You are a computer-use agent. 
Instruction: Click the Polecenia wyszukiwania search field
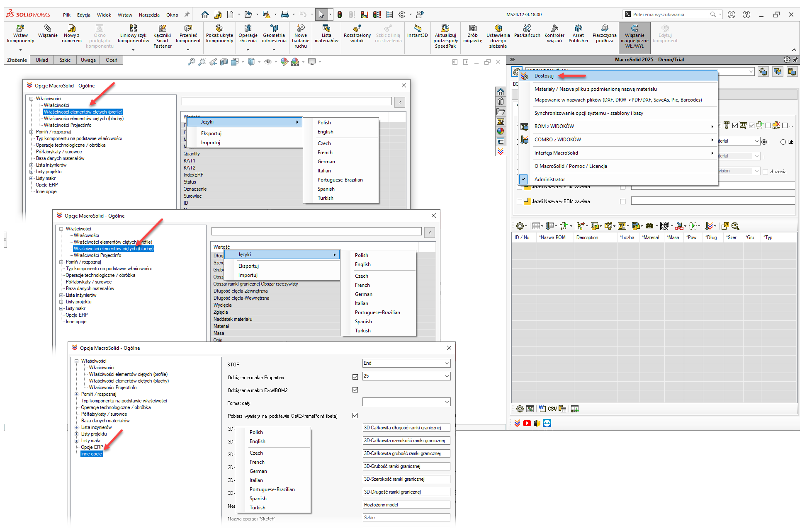pyautogui.click(x=672, y=15)
